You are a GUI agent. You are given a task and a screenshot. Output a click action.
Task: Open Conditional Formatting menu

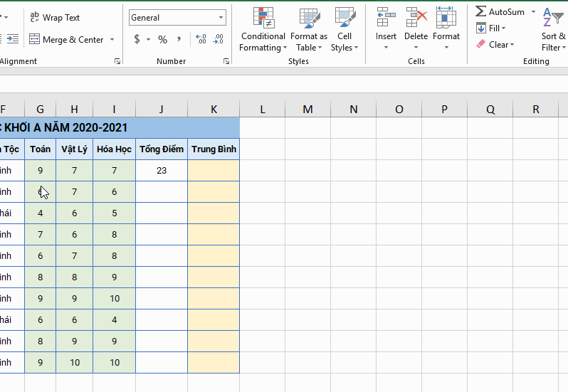tap(263, 30)
